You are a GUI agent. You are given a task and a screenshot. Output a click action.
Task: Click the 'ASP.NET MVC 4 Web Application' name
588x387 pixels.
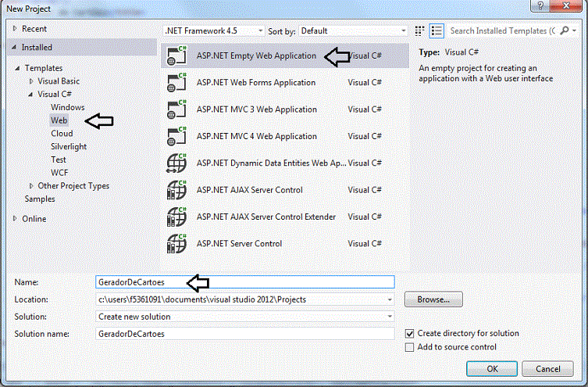[x=256, y=136]
